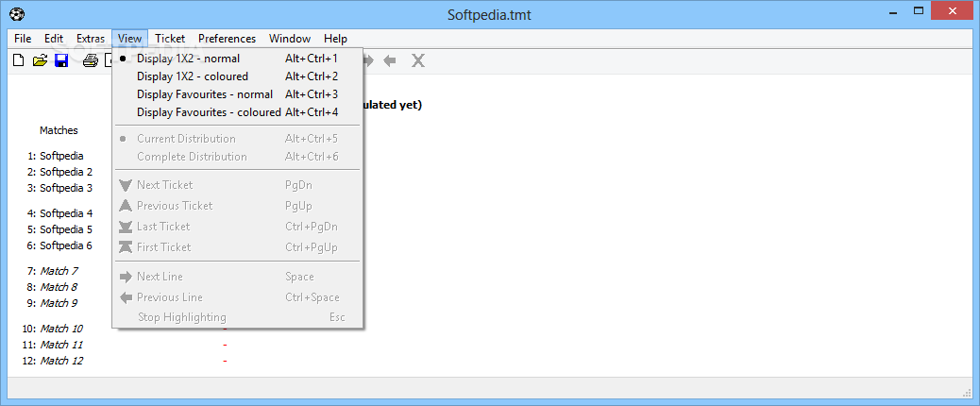The height and width of the screenshot is (406, 980).
Task: Click the previous line left arrow toolbar icon
Action: (390, 60)
